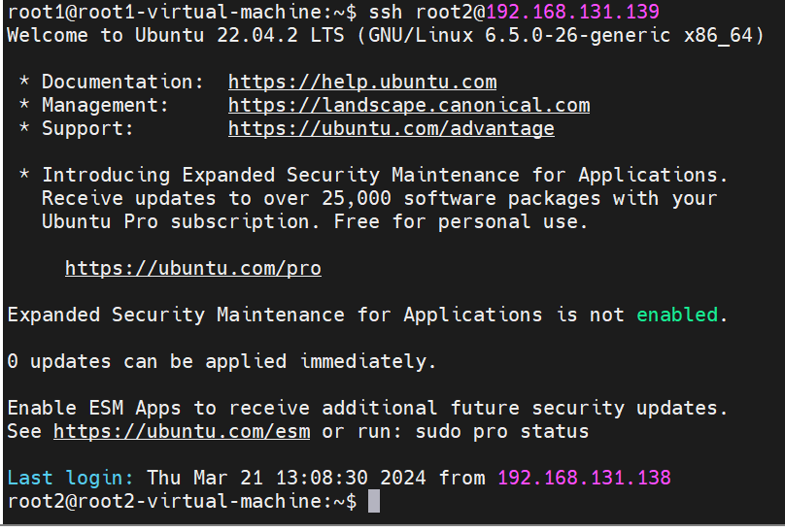The image size is (785, 532).
Task: Click the 'Management:' label
Action: click(x=105, y=105)
